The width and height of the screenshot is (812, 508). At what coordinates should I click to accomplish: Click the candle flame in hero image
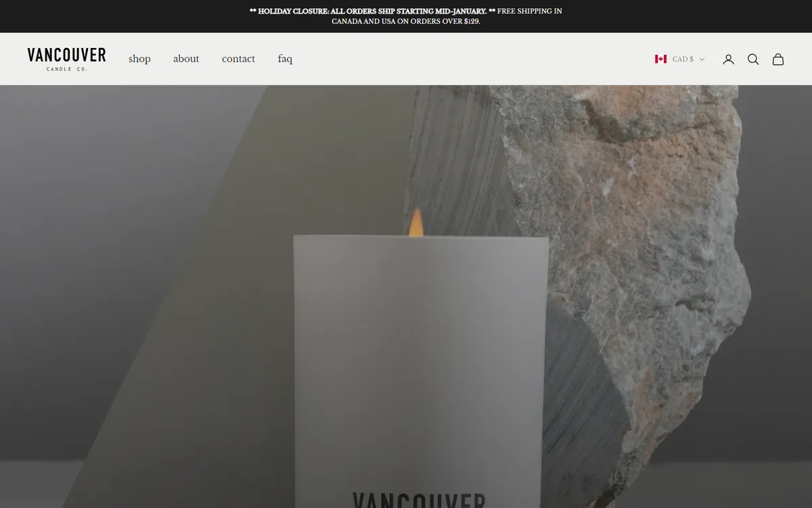[416, 222]
